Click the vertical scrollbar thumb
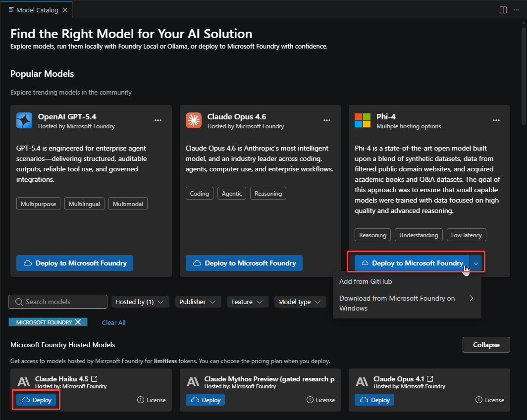 click(524, 75)
